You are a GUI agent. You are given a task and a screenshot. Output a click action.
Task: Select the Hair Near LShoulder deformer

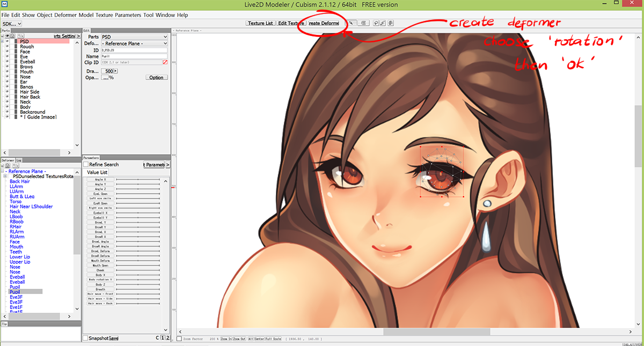pyautogui.click(x=31, y=207)
